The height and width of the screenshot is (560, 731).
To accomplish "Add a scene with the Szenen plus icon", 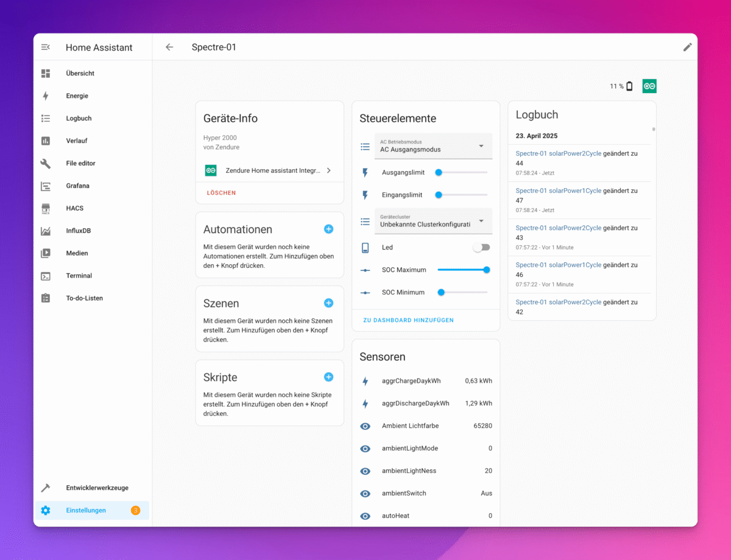I will (x=328, y=303).
